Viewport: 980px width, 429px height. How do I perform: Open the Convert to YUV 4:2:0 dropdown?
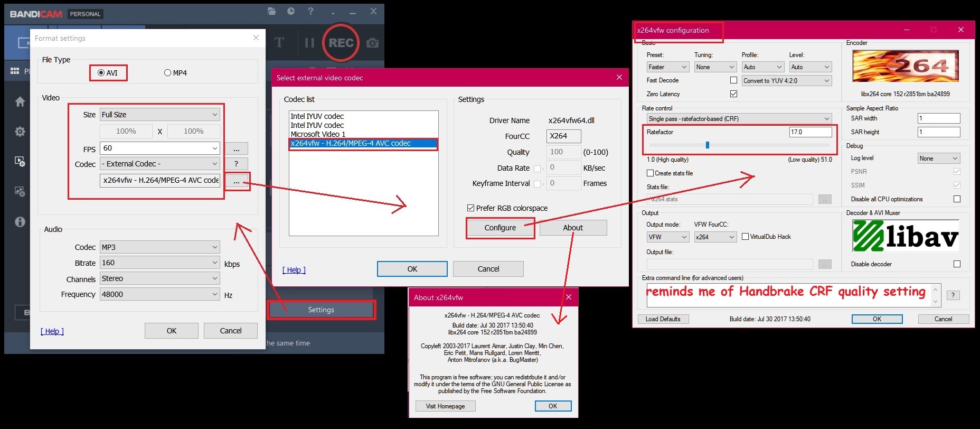(787, 81)
